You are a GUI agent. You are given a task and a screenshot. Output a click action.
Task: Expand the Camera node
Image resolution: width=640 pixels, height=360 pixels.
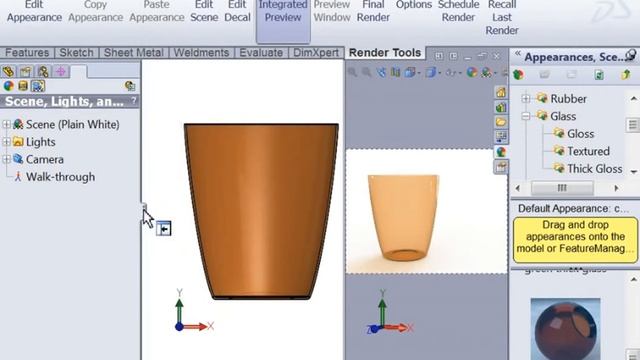pyautogui.click(x=6, y=159)
